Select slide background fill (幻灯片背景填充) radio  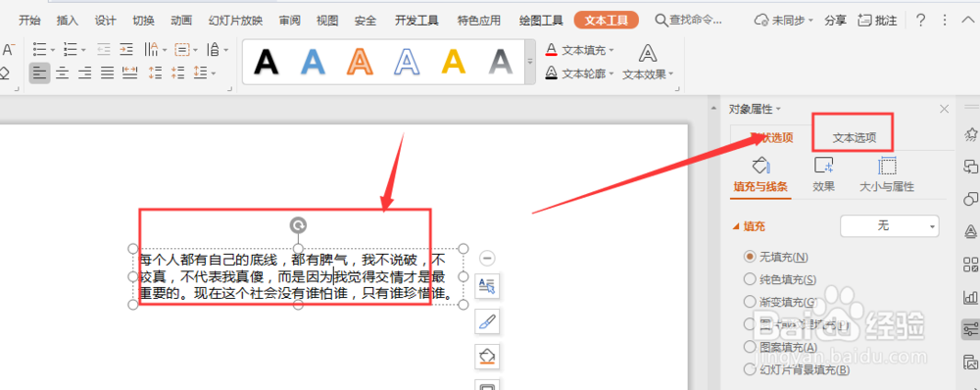pyautogui.click(x=750, y=368)
